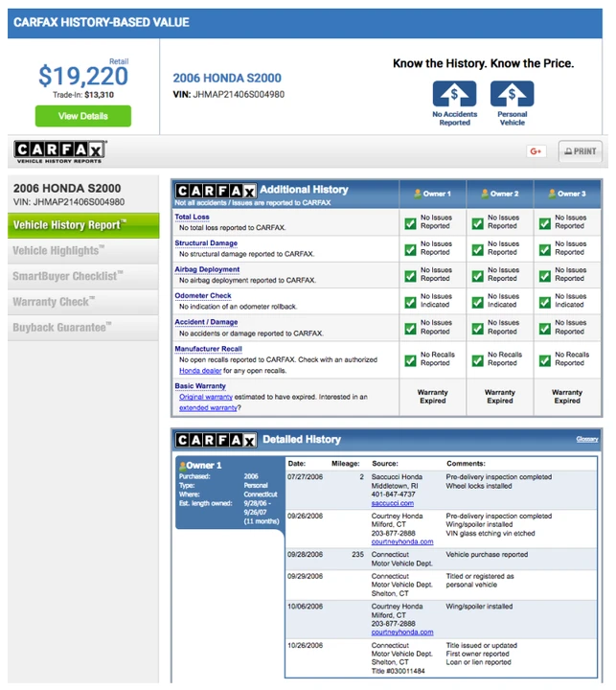
Task: Open the Vehicle History Report tab
Action: [x=83, y=225]
